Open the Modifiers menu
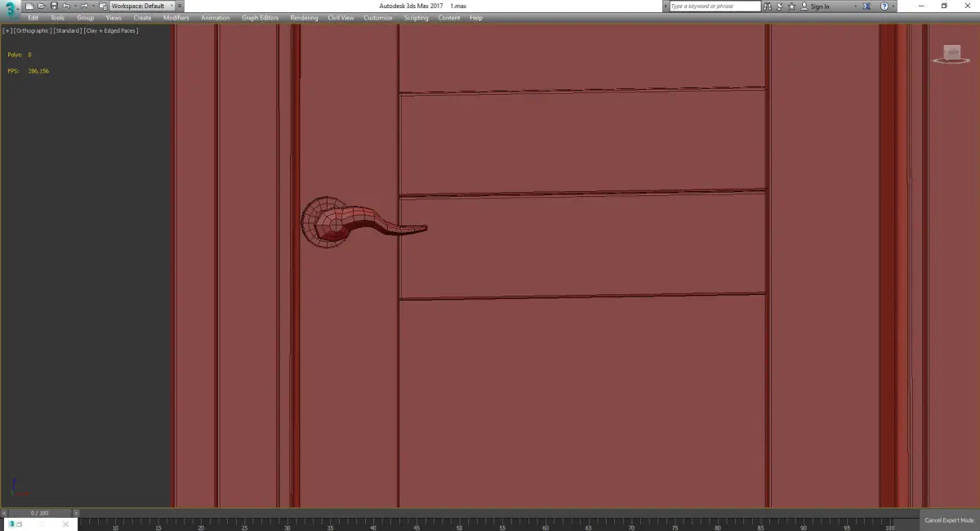 [x=176, y=18]
